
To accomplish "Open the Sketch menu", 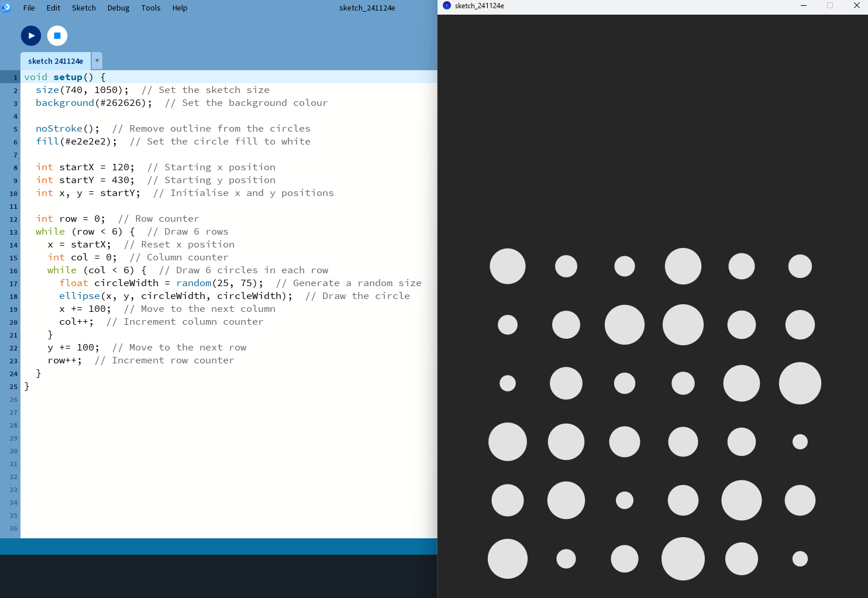I will pos(84,8).
